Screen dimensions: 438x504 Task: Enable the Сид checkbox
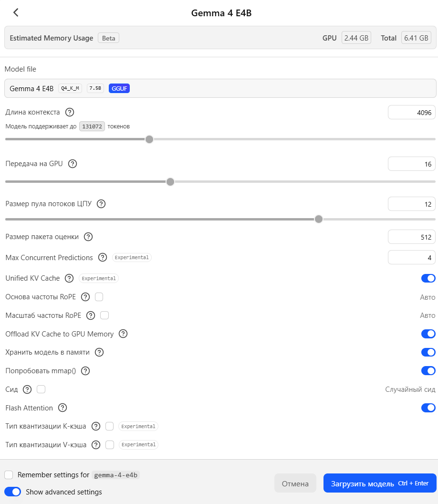[x=41, y=389]
